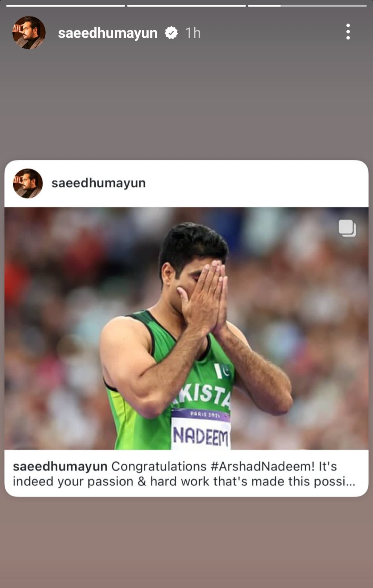Tap the 1h timestamp in story header

coord(193,33)
